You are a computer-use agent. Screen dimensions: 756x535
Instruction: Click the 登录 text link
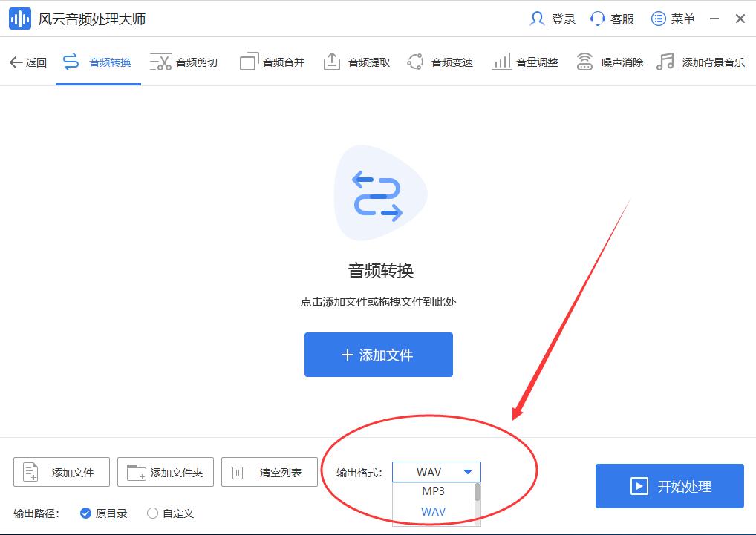[564, 19]
